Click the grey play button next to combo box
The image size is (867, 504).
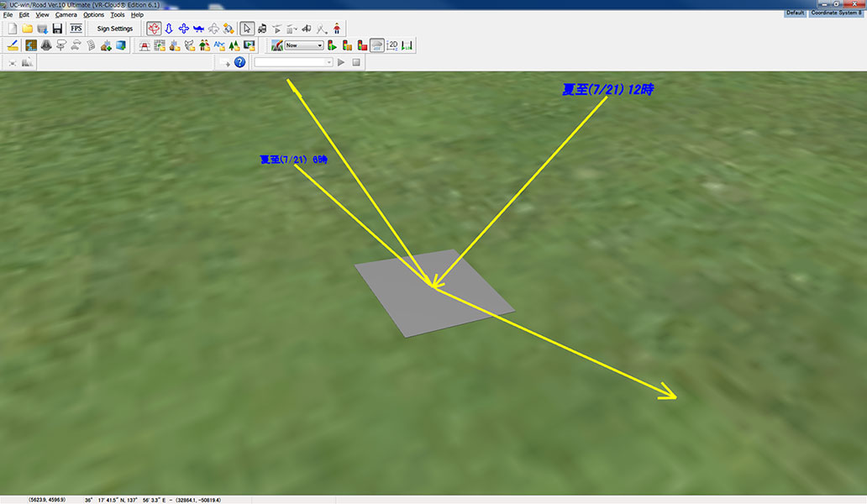[341, 62]
